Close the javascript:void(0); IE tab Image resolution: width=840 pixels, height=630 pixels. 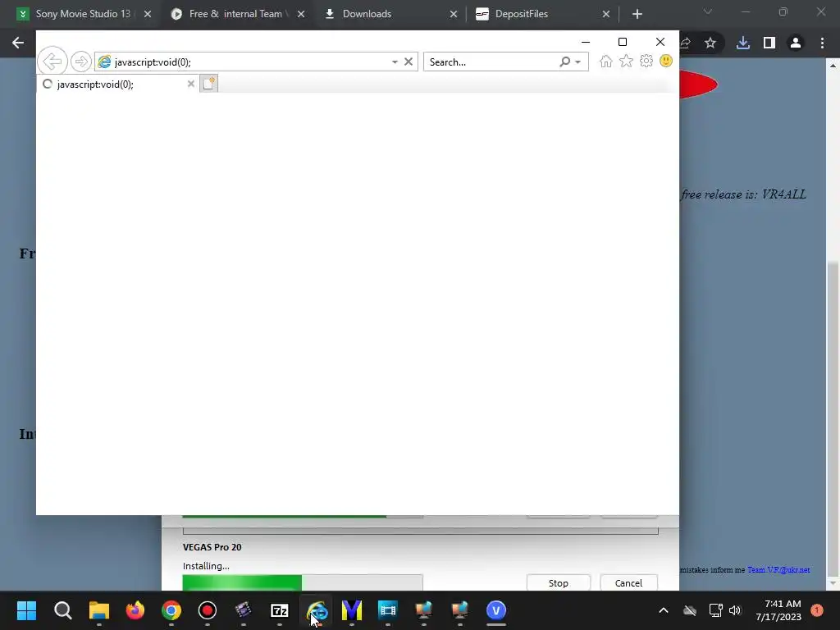click(x=190, y=84)
